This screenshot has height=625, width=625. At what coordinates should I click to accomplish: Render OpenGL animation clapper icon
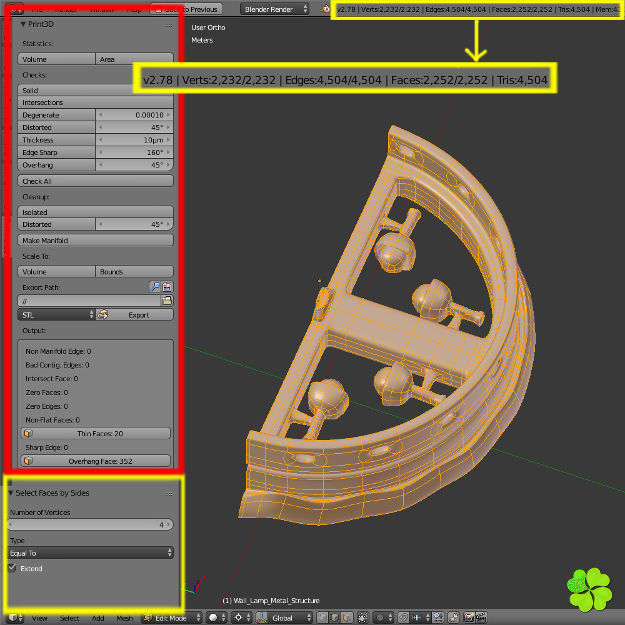(x=481, y=617)
